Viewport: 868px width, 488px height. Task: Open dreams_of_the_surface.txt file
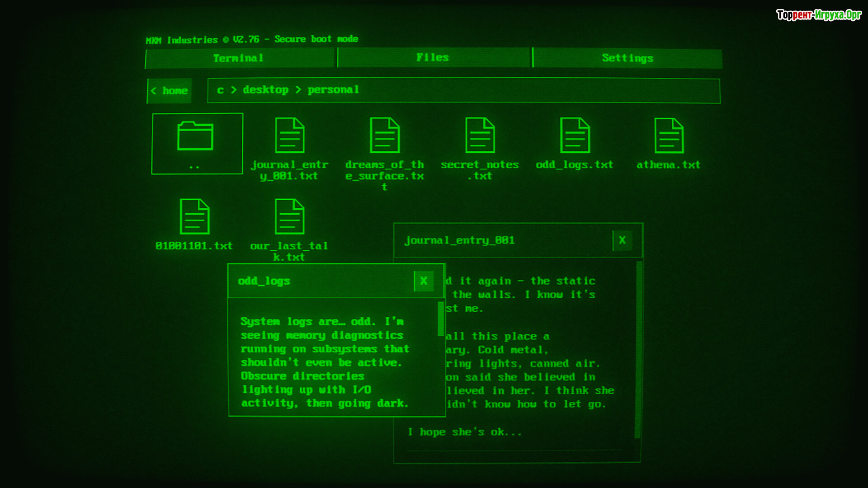click(385, 136)
